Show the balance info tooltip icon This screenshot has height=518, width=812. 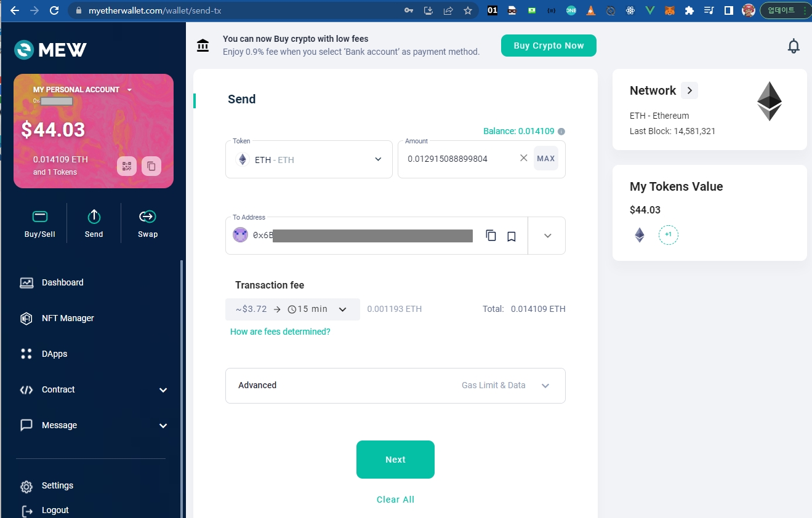pos(561,131)
